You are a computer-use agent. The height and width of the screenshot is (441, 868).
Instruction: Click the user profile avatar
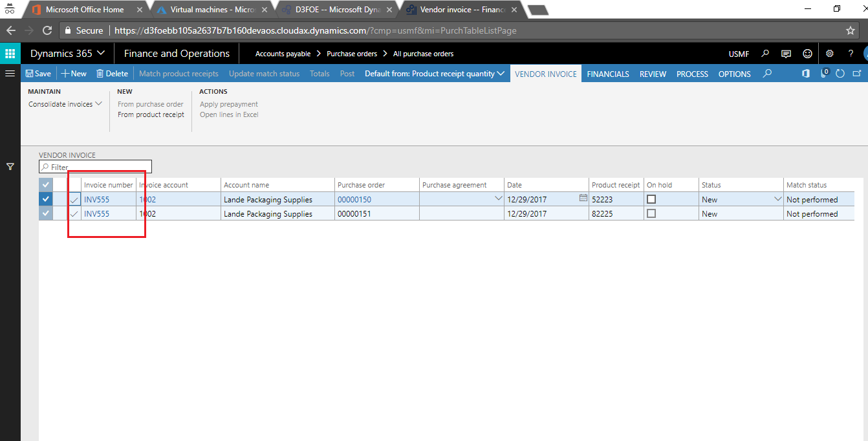(x=865, y=54)
